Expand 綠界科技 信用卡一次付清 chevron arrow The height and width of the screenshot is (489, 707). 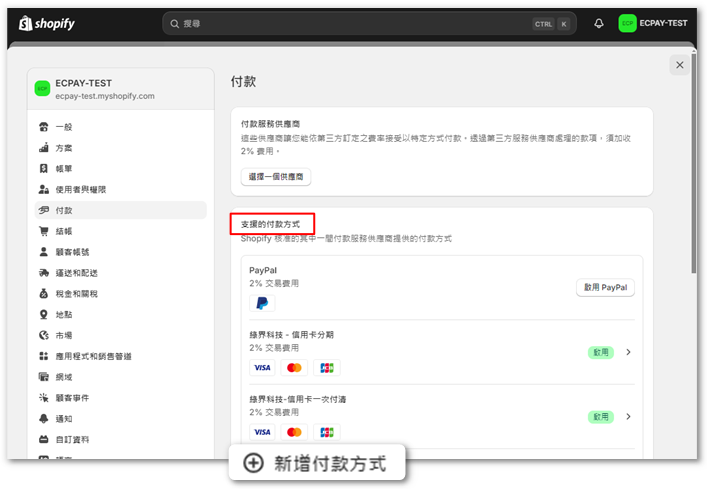628,416
